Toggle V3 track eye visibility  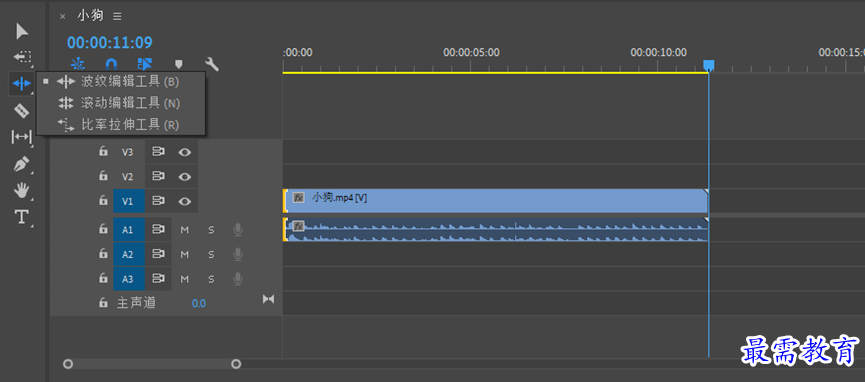click(185, 152)
